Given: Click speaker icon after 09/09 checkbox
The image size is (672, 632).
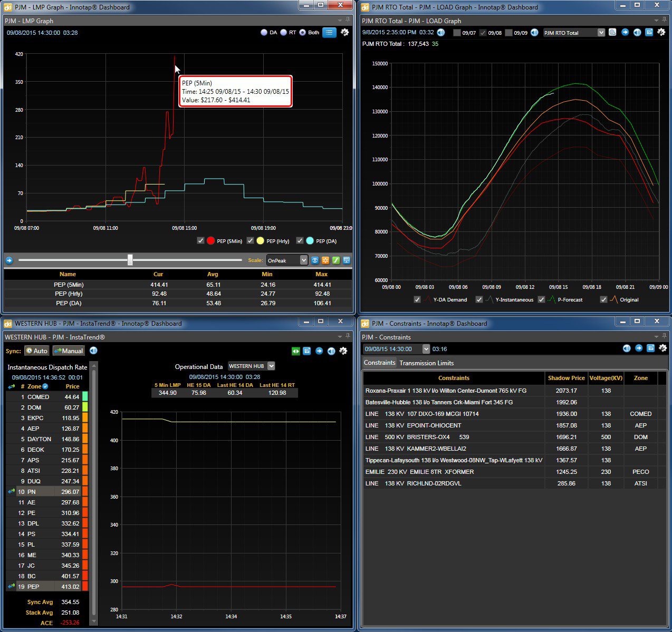Looking at the screenshot, I should [x=534, y=33].
